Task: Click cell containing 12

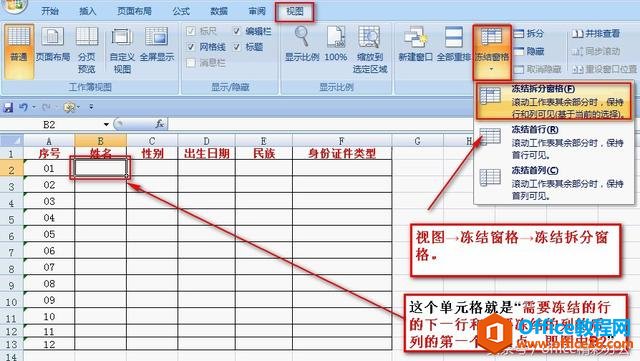Action: pos(49,344)
